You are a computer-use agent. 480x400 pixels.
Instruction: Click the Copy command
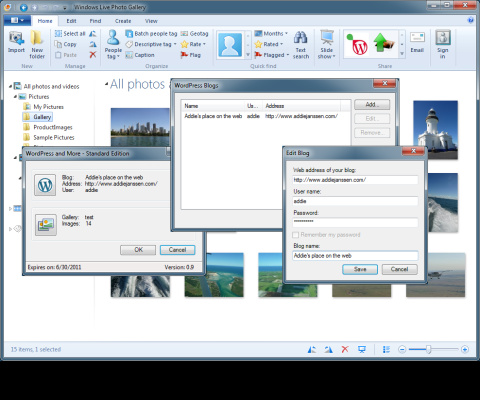coord(66,44)
